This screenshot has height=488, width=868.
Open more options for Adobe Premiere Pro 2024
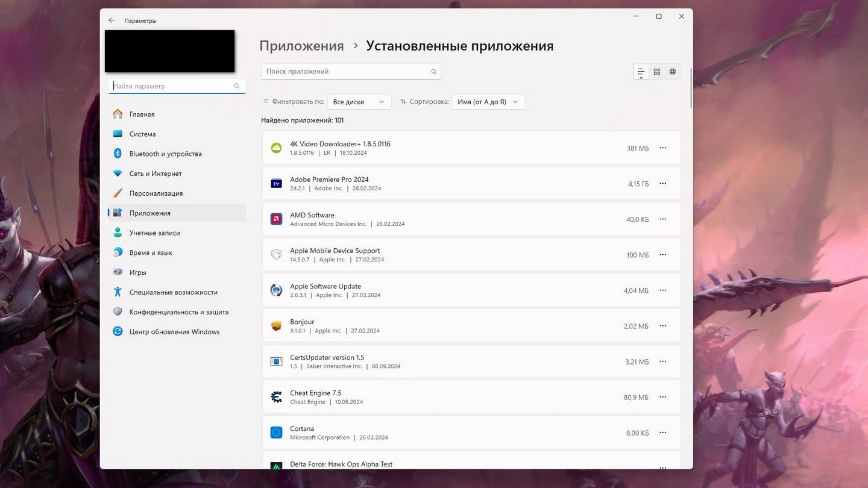(x=663, y=183)
